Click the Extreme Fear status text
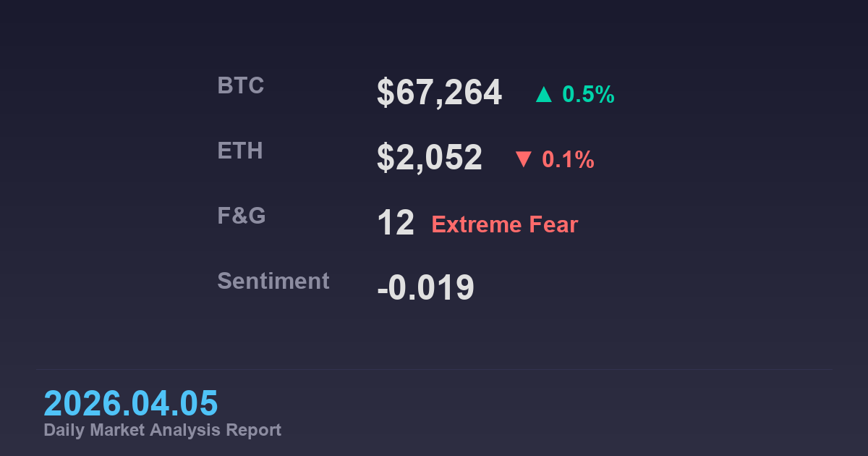This screenshot has width=868, height=456. 505,224
